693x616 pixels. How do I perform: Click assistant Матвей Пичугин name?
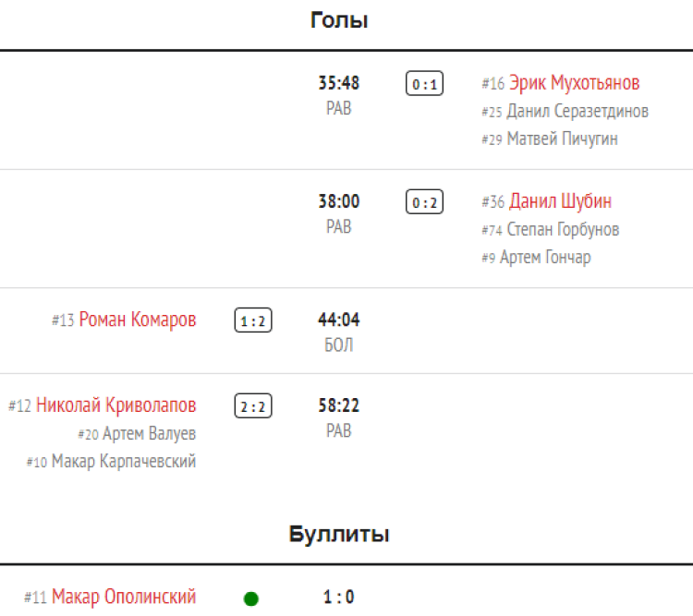[x=562, y=139]
